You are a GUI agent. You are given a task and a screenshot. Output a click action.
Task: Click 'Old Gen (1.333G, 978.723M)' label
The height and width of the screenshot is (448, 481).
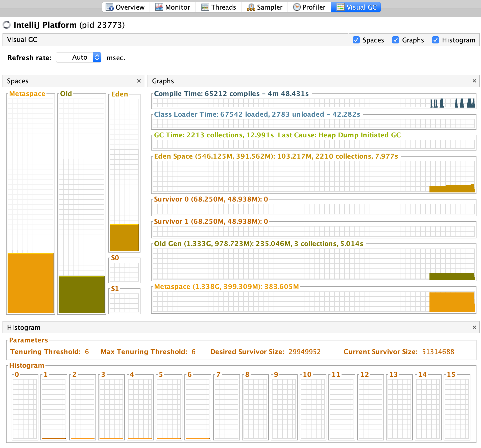pos(204,244)
